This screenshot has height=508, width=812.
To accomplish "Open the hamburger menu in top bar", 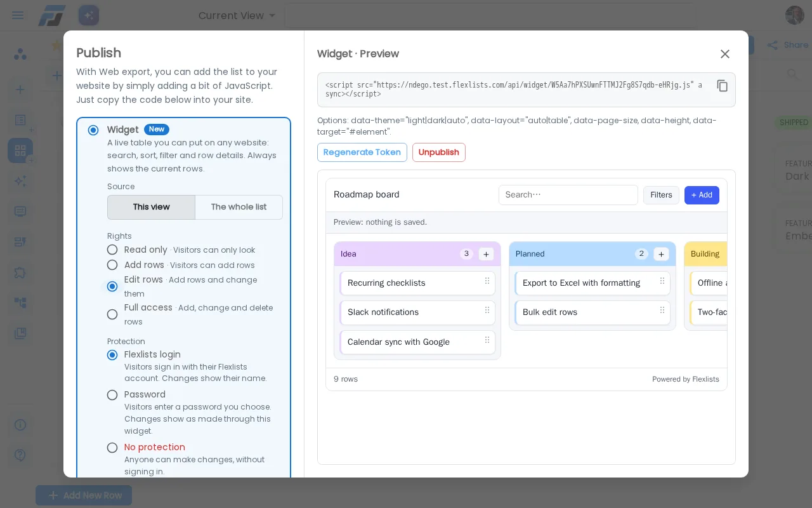I will [x=18, y=15].
